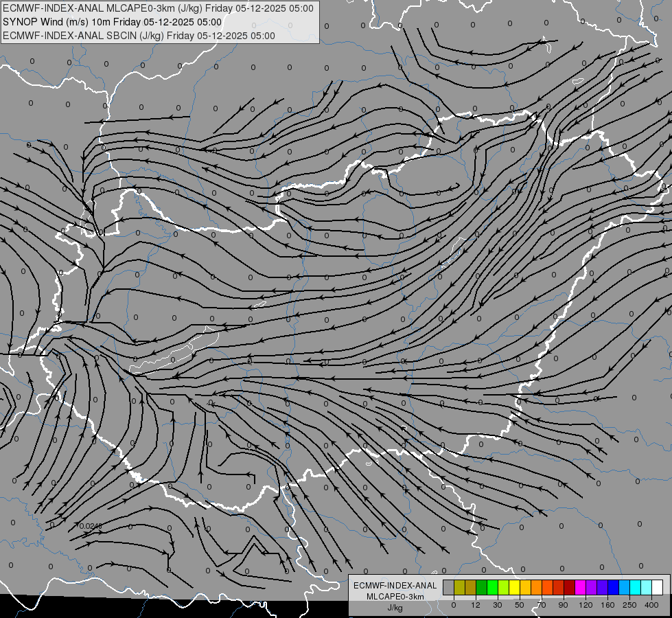Image resolution: width=672 pixels, height=618 pixels.
Task: Select the gray legend swatch
Action: 448,587
